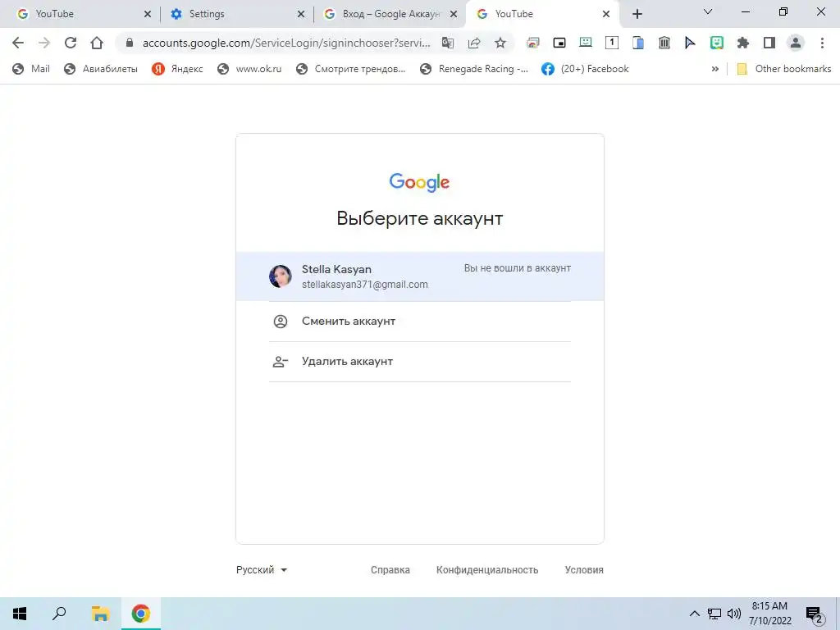Click the Chrome taskbar icon
Screen dimensions: 840x630
pos(141,614)
